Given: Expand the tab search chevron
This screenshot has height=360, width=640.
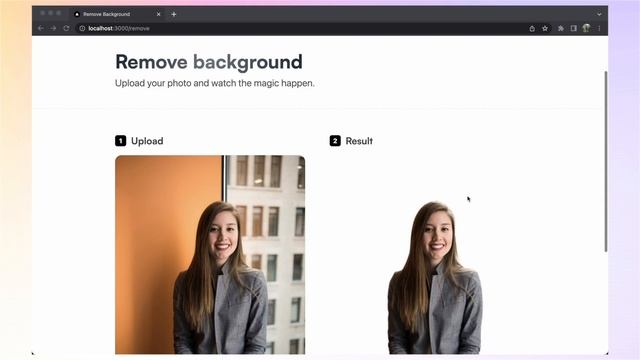Looking at the screenshot, I should (599, 14).
